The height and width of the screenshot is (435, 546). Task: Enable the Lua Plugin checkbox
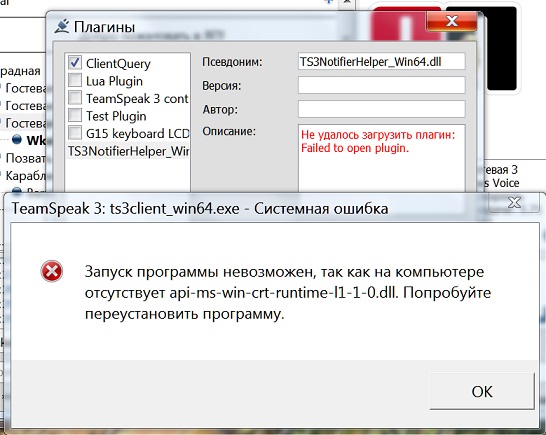click(75, 80)
